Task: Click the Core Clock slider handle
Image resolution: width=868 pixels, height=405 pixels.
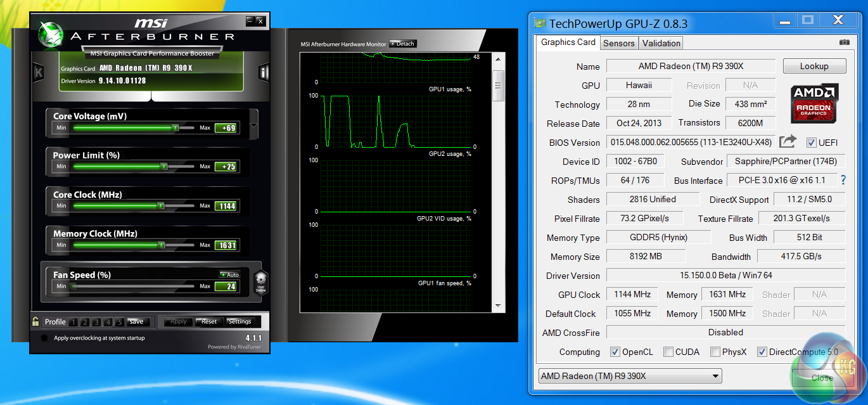Action: point(160,206)
